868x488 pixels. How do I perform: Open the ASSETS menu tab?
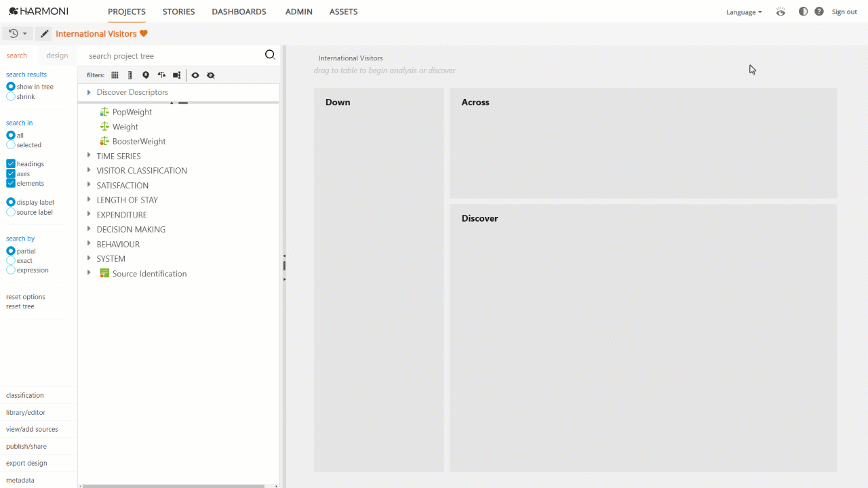(343, 12)
